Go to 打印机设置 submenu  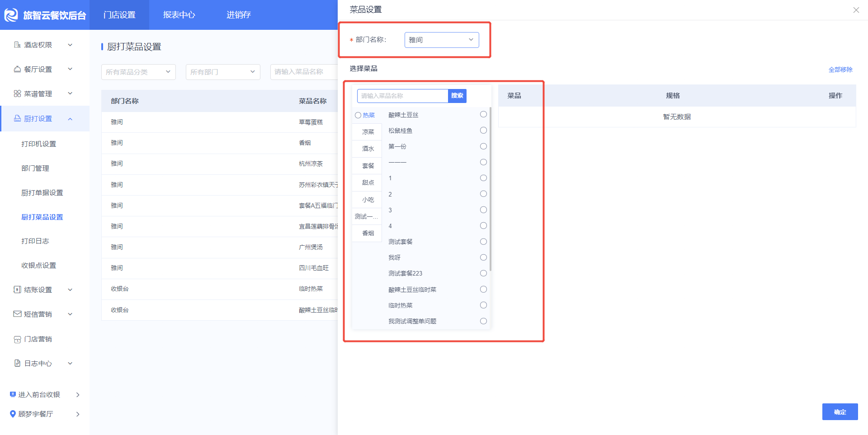click(39, 144)
